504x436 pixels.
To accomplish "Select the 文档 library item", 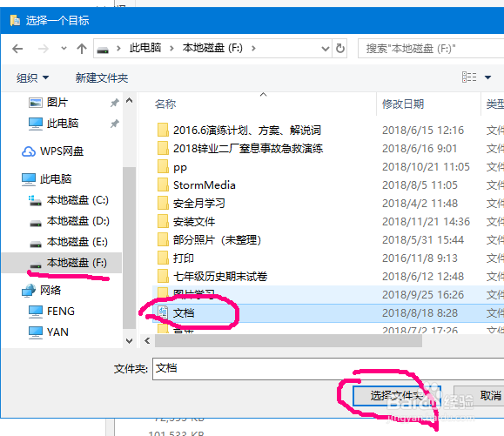I will pos(184,313).
